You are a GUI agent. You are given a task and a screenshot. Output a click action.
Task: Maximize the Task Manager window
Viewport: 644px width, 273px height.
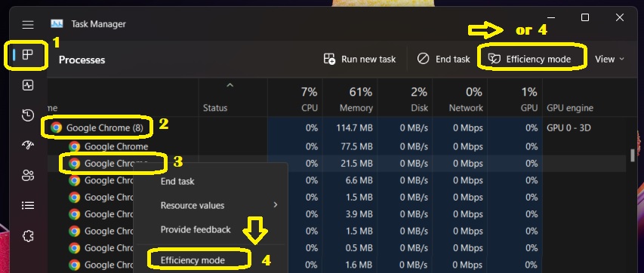(585, 17)
